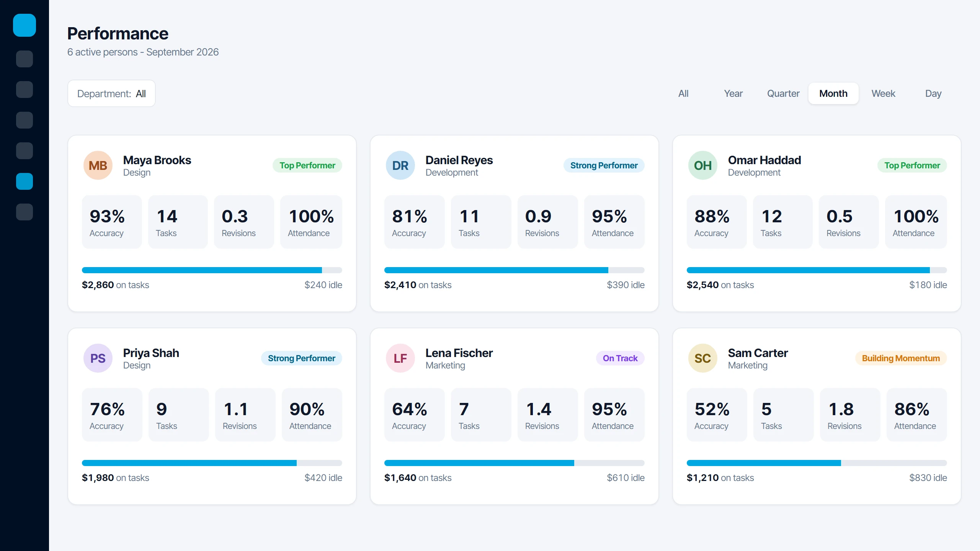This screenshot has height=551, width=980.
Task: Click Lena Fischer 64% Accuracy tile
Action: [415, 415]
